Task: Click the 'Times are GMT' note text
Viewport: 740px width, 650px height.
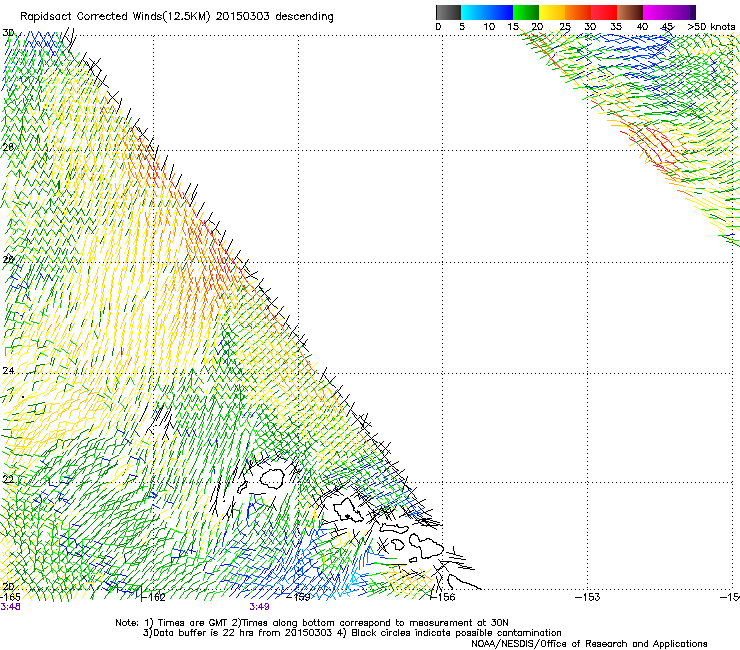Action: click(x=193, y=623)
